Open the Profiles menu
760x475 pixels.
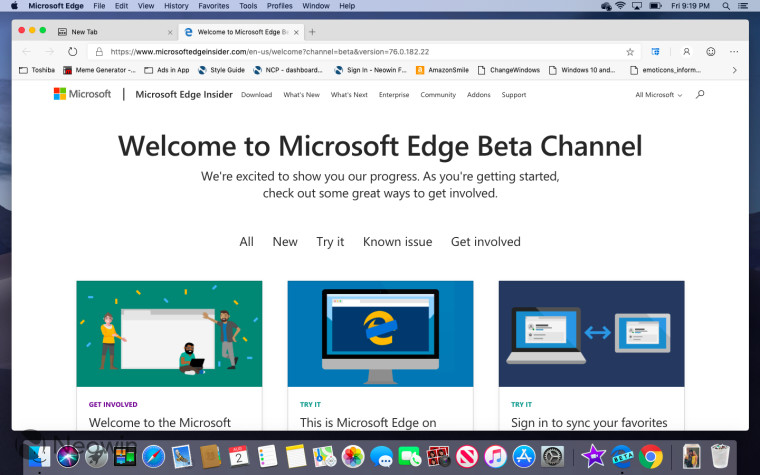[x=280, y=6]
